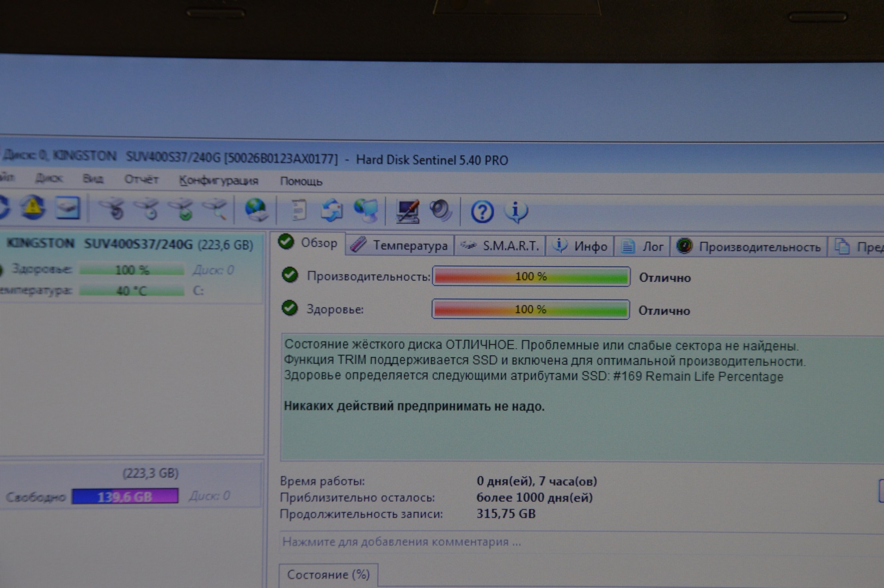Click the globe with monitor network icon

[365, 210]
